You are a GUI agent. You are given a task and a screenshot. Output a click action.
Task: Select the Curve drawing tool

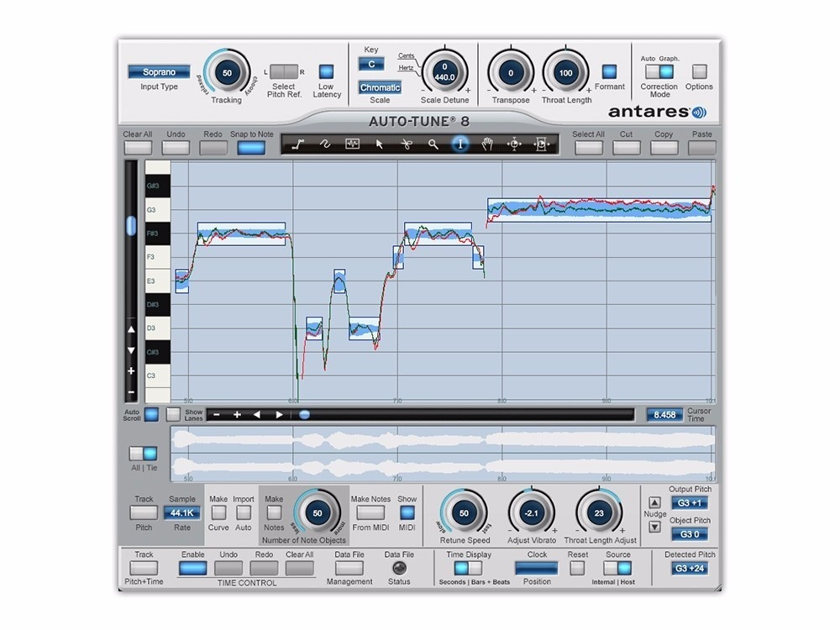point(325,144)
